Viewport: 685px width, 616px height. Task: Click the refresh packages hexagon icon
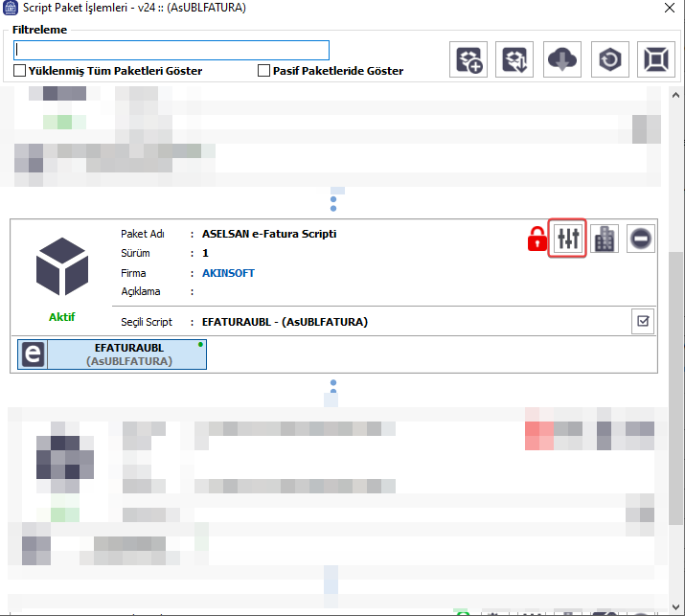[x=609, y=60]
